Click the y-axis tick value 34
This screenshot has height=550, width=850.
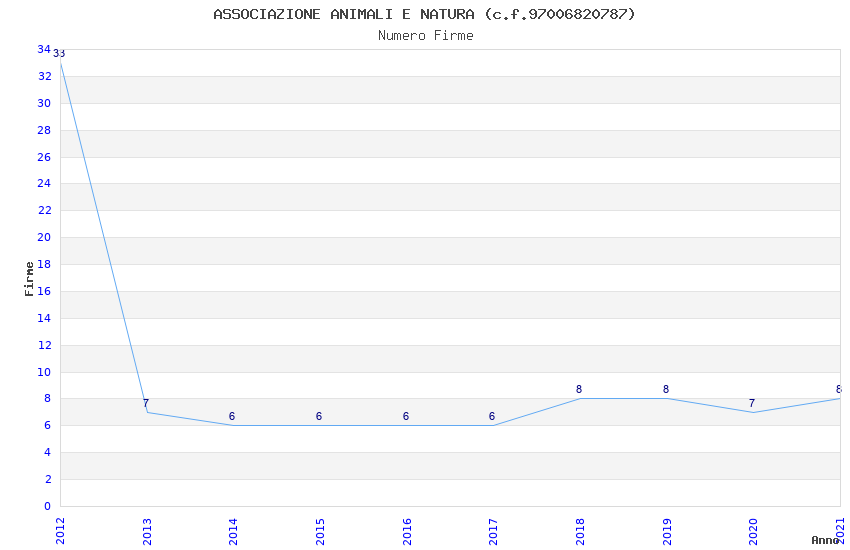point(44,49)
